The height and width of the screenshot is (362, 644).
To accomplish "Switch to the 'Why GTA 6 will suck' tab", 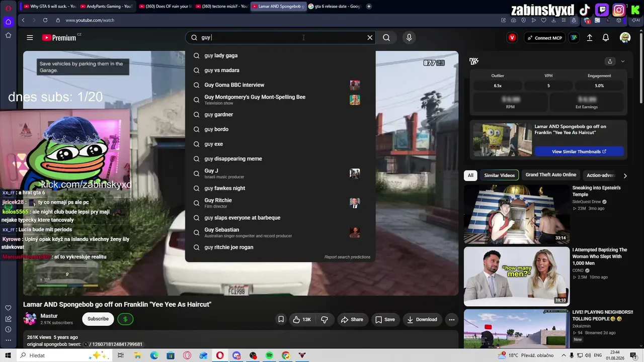I will [49, 7].
